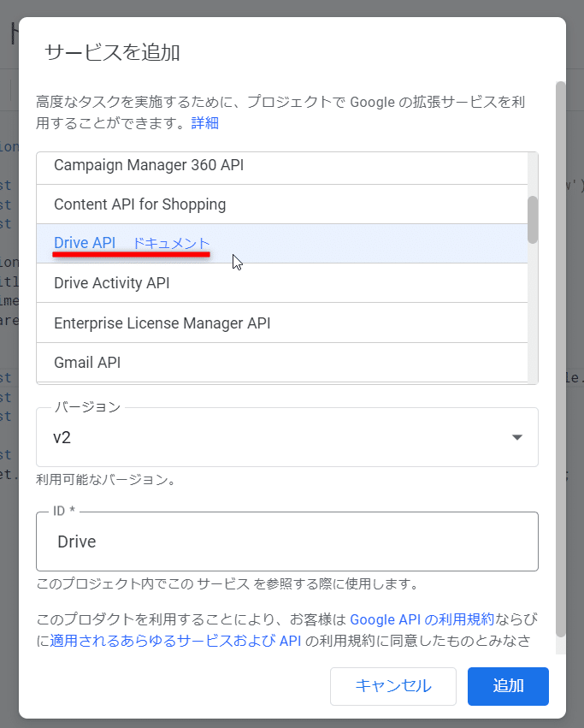Click the ID input field containing Drive

coord(287,542)
